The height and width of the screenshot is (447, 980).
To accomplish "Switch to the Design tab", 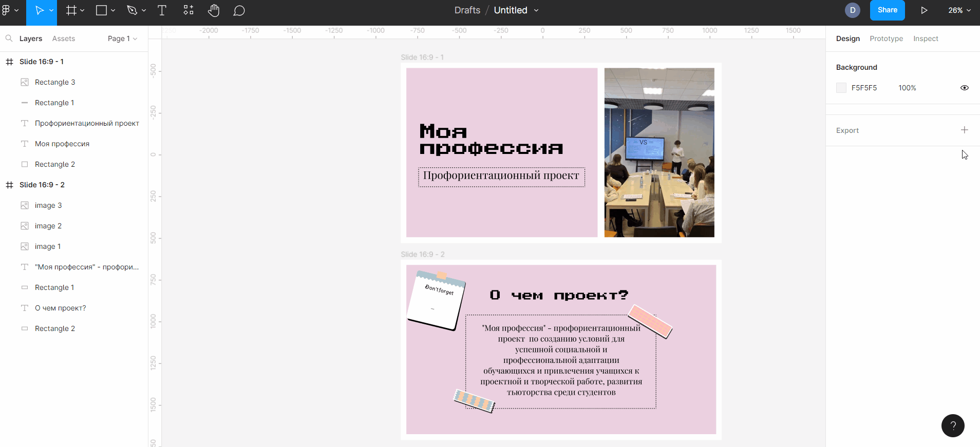I will point(848,38).
